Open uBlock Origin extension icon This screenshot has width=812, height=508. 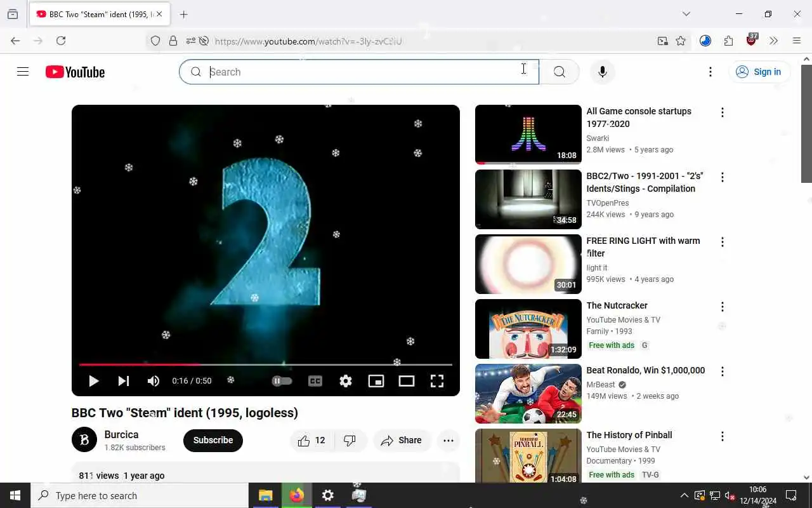pyautogui.click(x=752, y=40)
